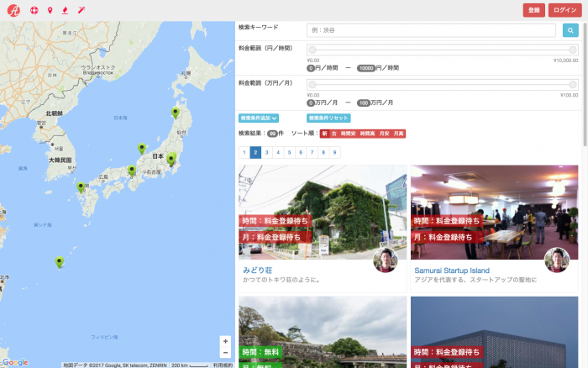Image resolution: width=588 pixels, height=368 pixels.
Task: Go to results page 4
Action: pyautogui.click(x=278, y=152)
